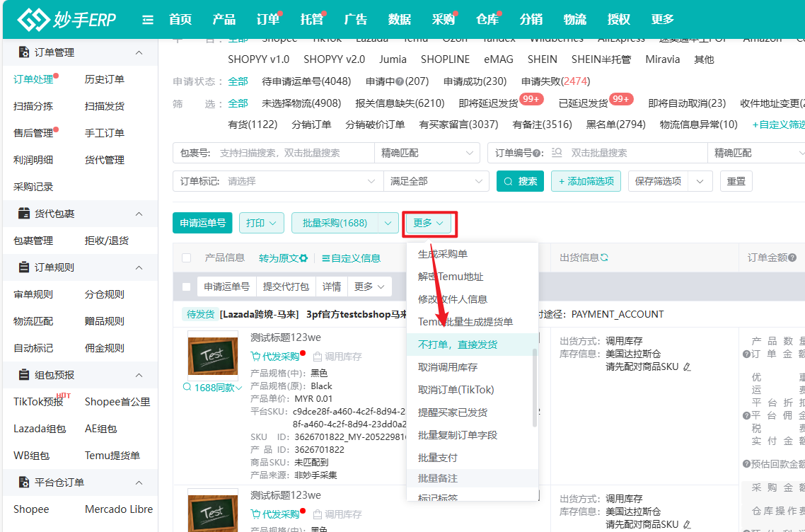Click the 组包预报 section icon
This screenshot has width=805, height=532.
[23, 375]
